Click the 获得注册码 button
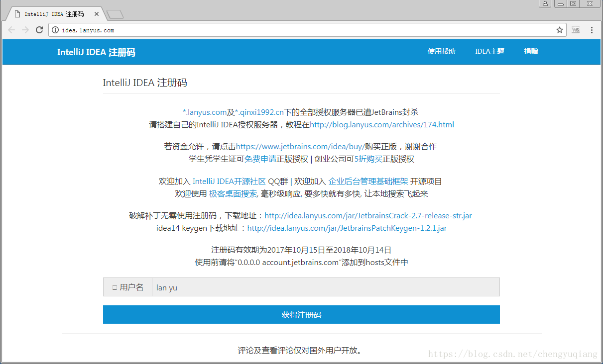 tap(301, 315)
